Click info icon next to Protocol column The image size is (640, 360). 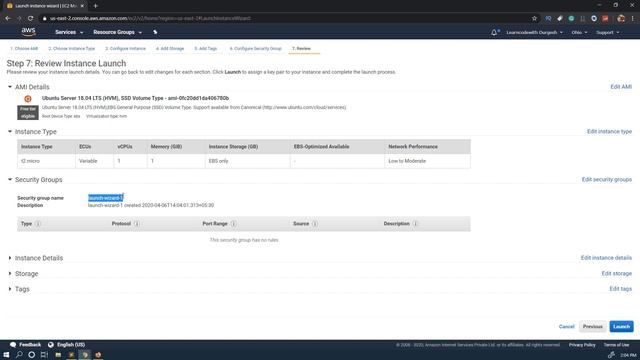137,224
